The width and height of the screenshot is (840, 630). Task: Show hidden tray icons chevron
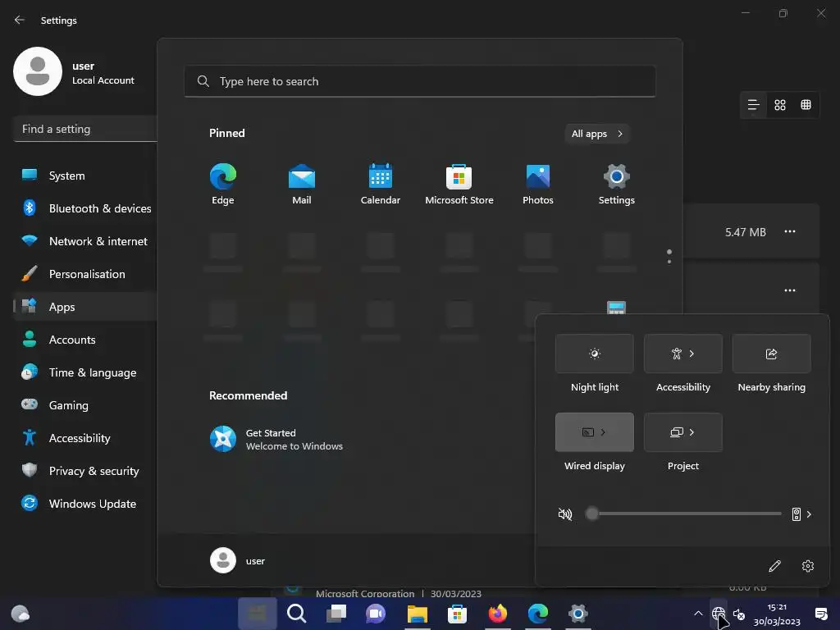click(698, 614)
